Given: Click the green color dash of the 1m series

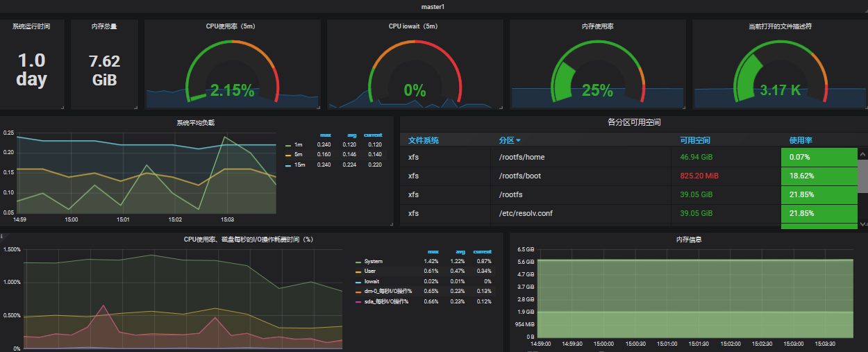Looking at the screenshot, I should click(288, 144).
